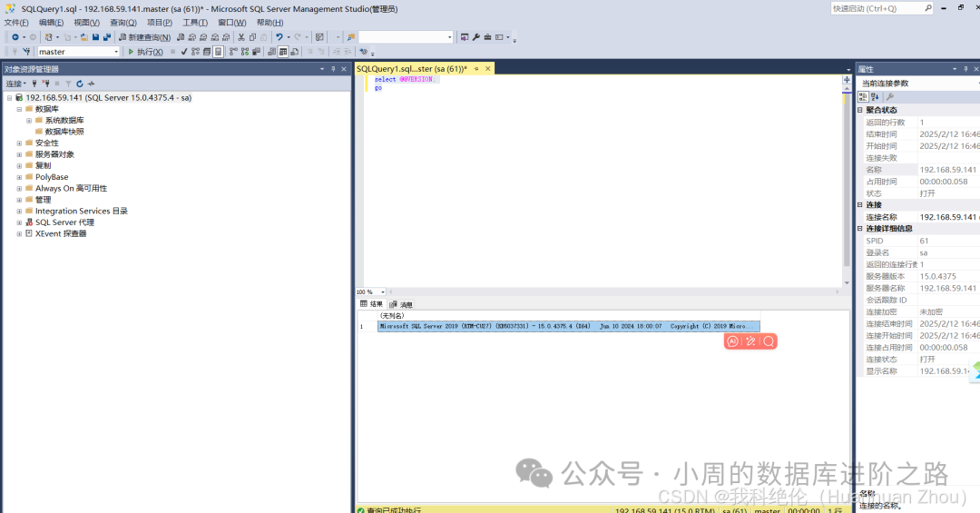Toggle Include Actual Execution Plan icon
This screenshot has width=980, height=513.
234,51
